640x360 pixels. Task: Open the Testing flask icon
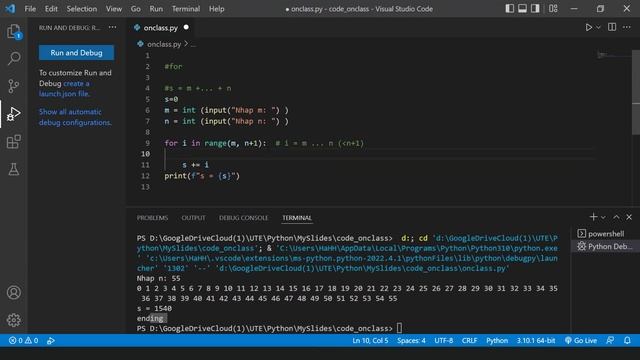[x=14, y=169]
